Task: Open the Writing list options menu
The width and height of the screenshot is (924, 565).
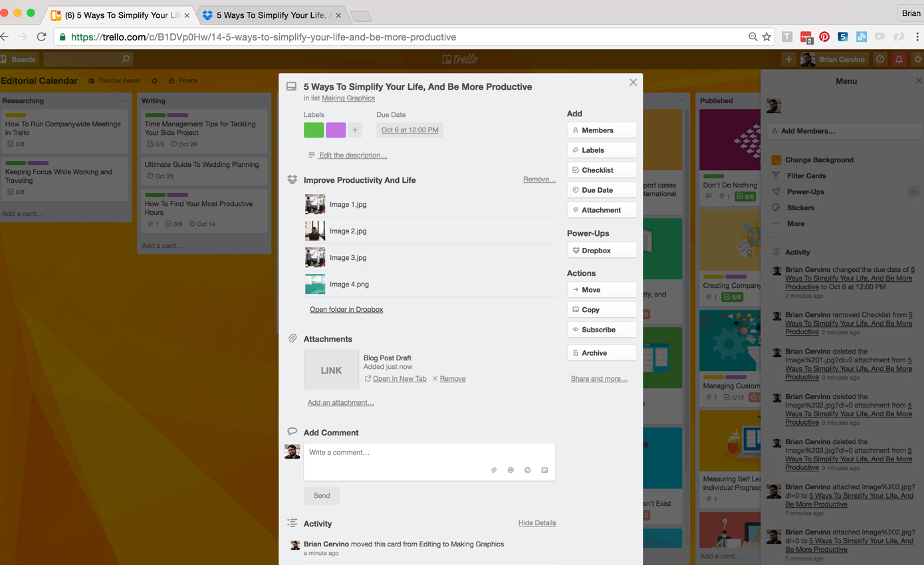Action: pos(263,101)
